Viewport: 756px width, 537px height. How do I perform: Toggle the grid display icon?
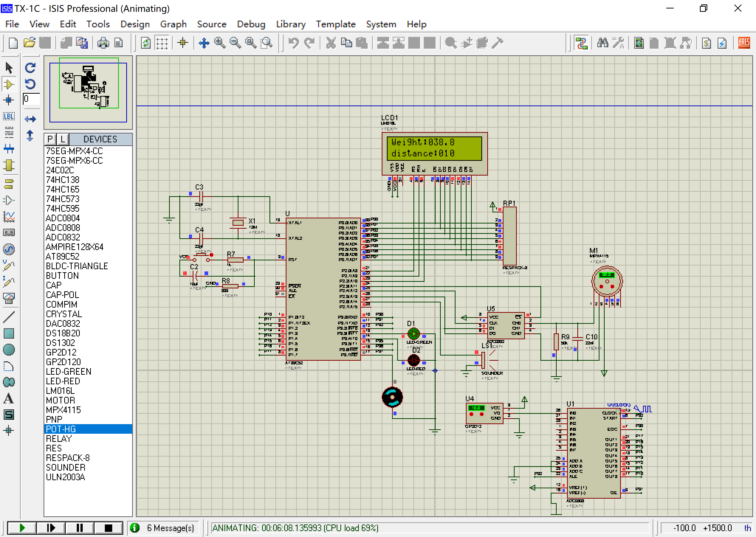(x=162, y=43)
